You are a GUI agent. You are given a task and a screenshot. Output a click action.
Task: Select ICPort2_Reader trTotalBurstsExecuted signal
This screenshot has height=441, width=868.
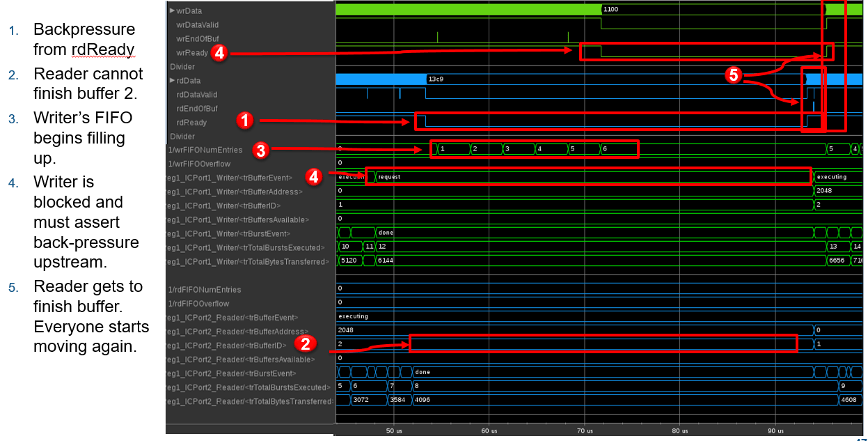[246, 387]
